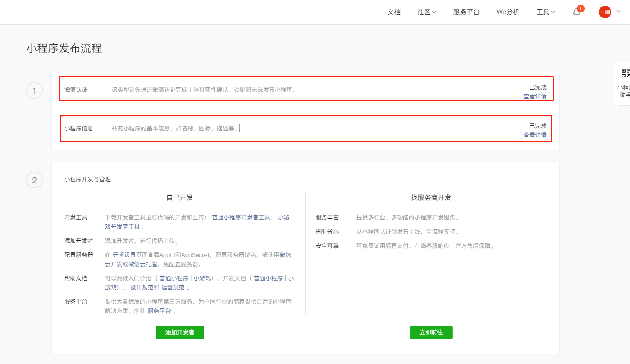Open the 普通小程序开发者工具 download link
Screen dimensions: 630x364
241,217
